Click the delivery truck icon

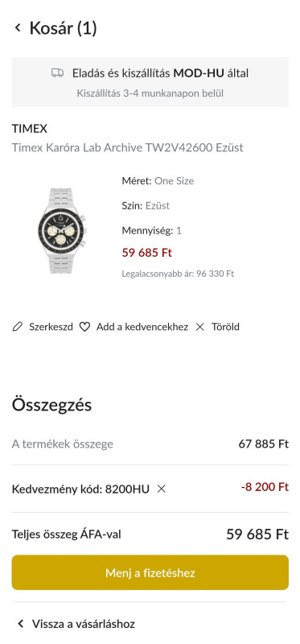(57, 73)
